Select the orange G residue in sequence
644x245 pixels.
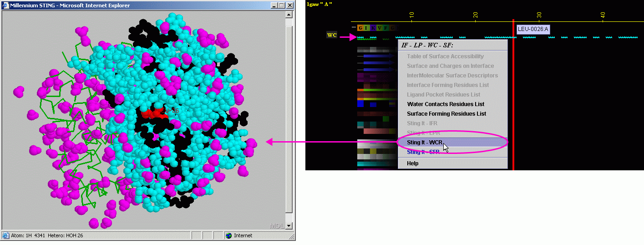360,28
